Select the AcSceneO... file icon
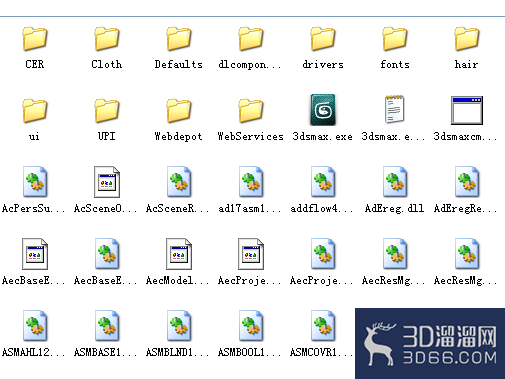 [x=107, y=182]
